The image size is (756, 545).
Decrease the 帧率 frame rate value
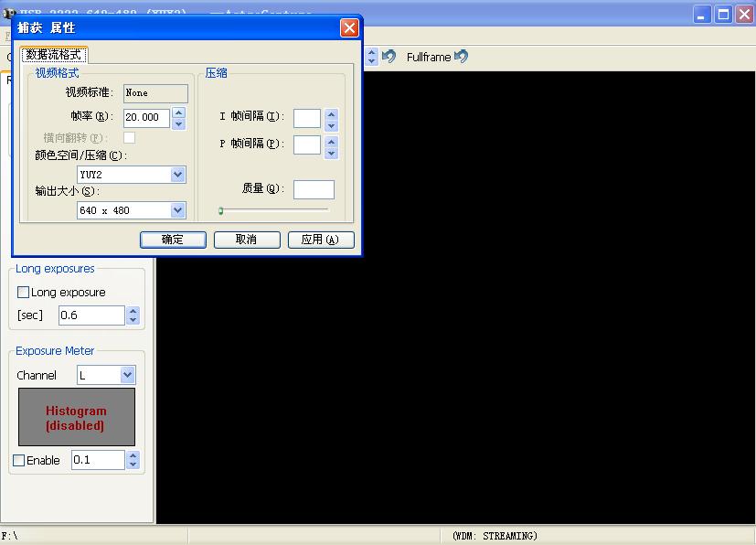(x=179, y=124)
